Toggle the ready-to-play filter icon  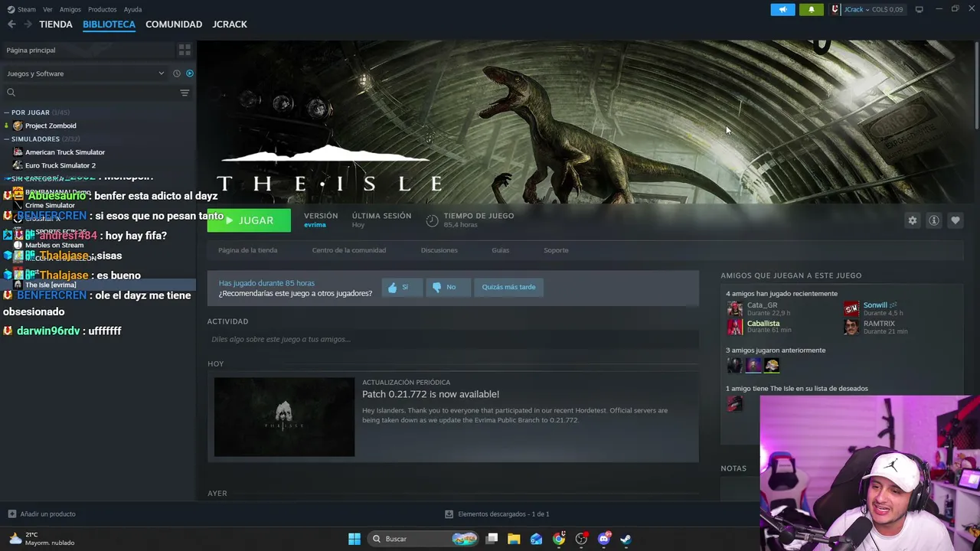coord(189,73)
